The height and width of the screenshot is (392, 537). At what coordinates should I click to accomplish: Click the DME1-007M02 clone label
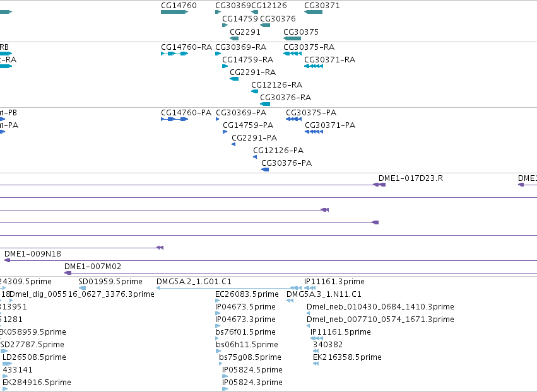click(x=93, y=267)
